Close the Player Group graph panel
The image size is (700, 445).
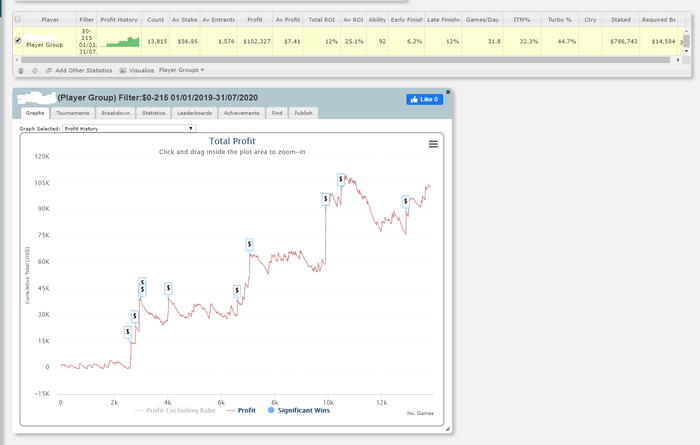coord(448,92)
